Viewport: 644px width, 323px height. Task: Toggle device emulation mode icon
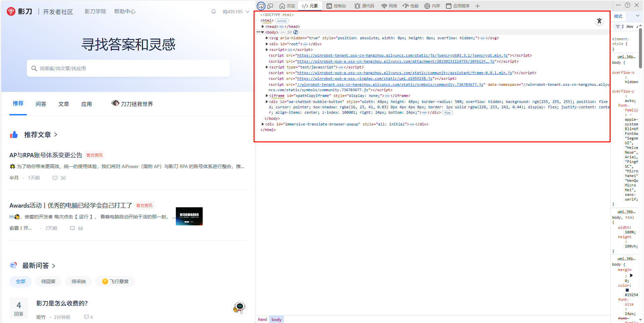click(x=270, y=6)
